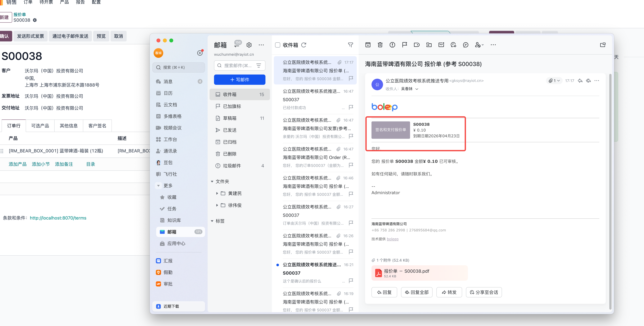Viewport: 644px width, 326px height.
Task: Open the 已发送 sent folder
Action: 240,130
